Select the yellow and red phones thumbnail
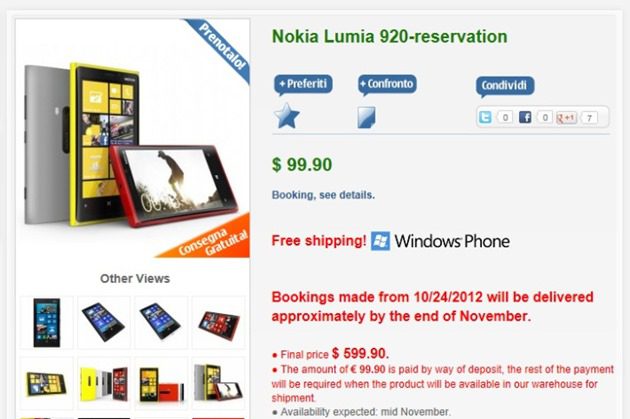630x419 pixels. pyautogui.click(x=161, y=383)
